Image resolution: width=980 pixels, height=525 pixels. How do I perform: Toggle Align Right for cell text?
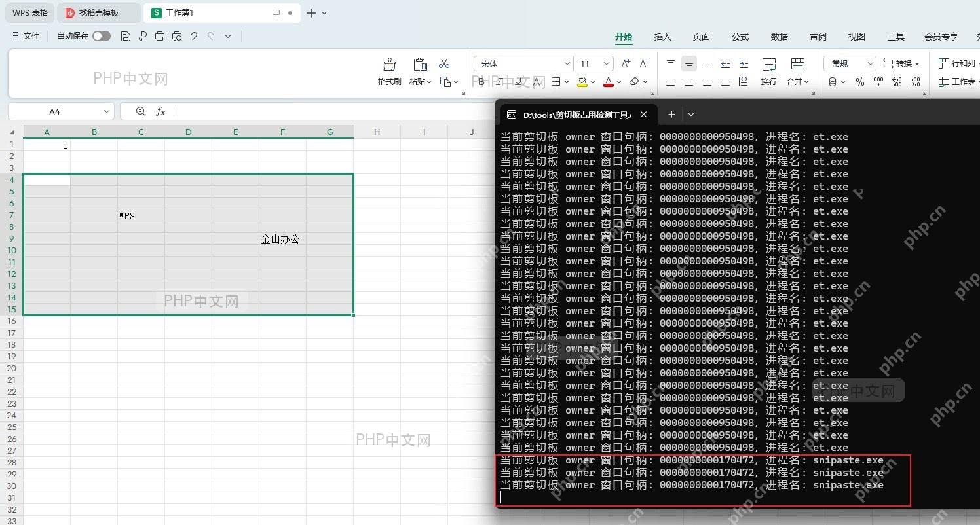[707, 82]
